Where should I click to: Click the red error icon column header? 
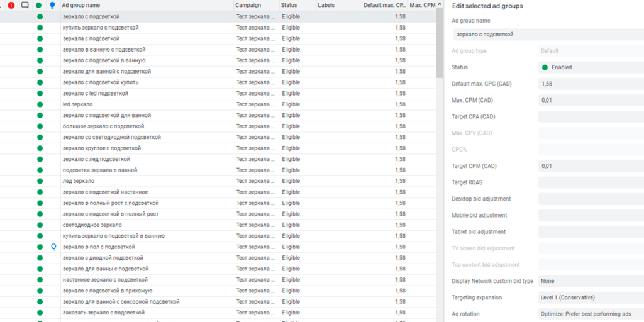[x=11, y=5]
